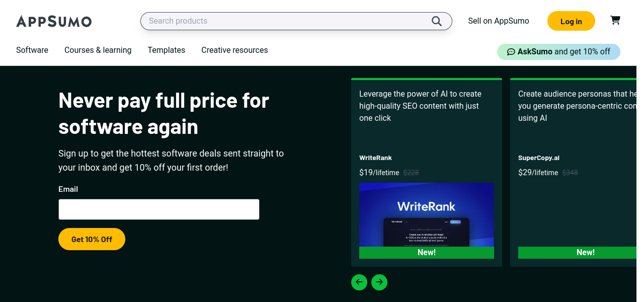
Task: Open the Software menu
Action: (32, 50)
